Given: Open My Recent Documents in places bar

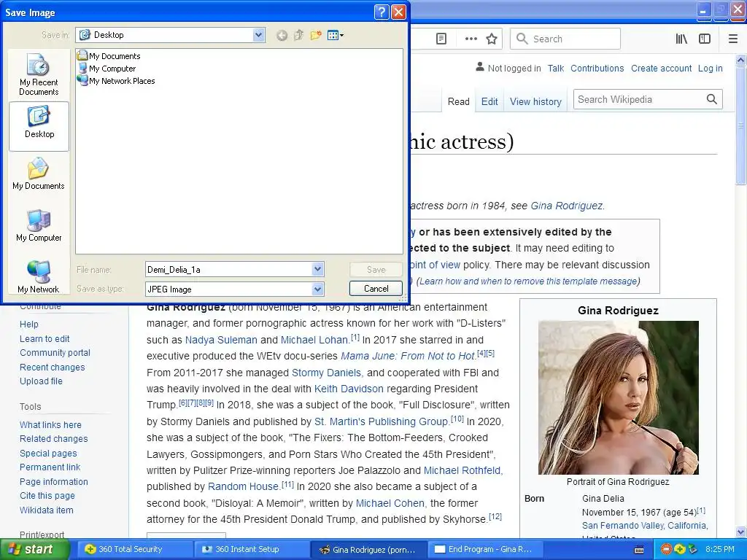Looking at the screenshot, I should tap(39, 75).
